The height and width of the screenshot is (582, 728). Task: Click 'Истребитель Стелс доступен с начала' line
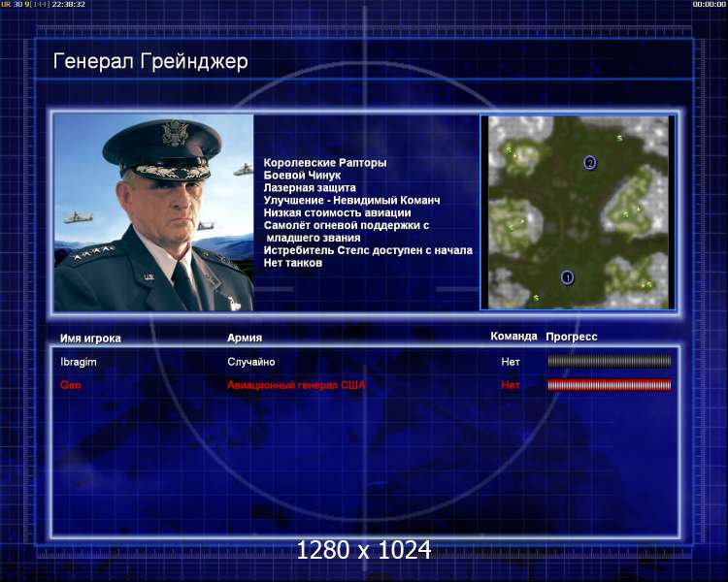pos(368,250)
